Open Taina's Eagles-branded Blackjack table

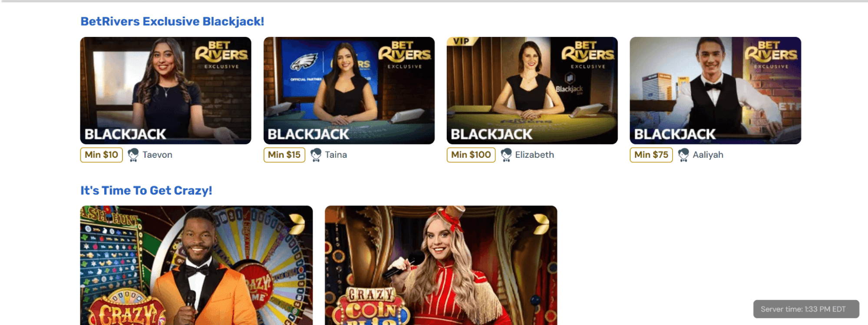349,90
